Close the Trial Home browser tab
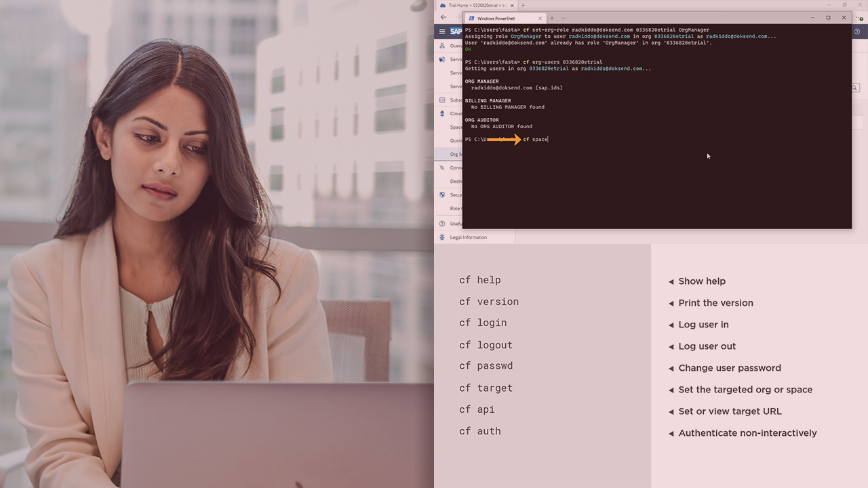Image resolution: width=868 pixels, height=488 pixels. pyautogui.click(x=513, y=5)
